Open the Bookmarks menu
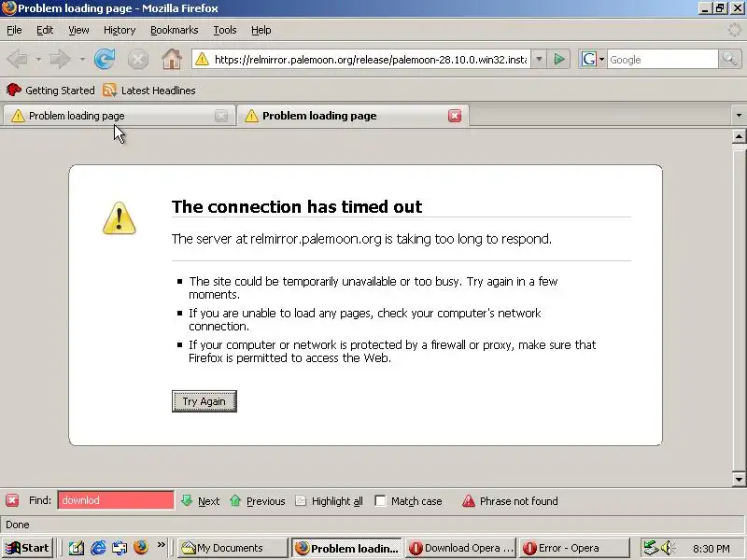The image size is (747, 560). pos(175,30)
